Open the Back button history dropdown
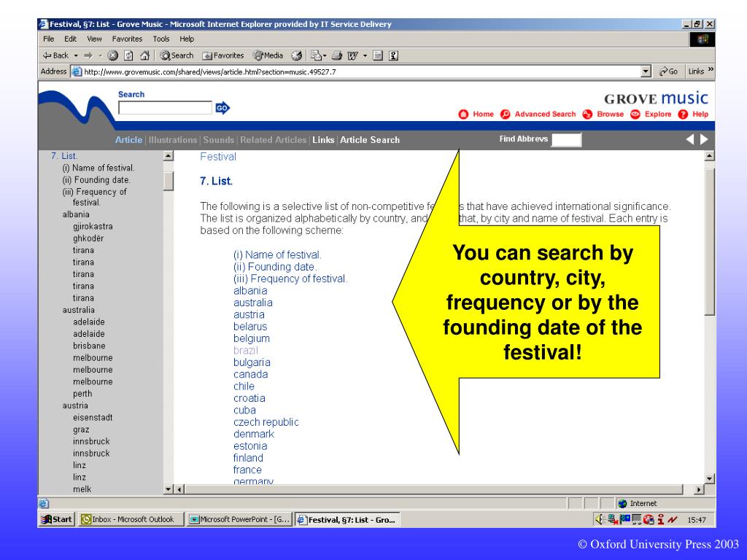Image resolution: width=747 pixels, height=560 pixels. coord(76,55)
